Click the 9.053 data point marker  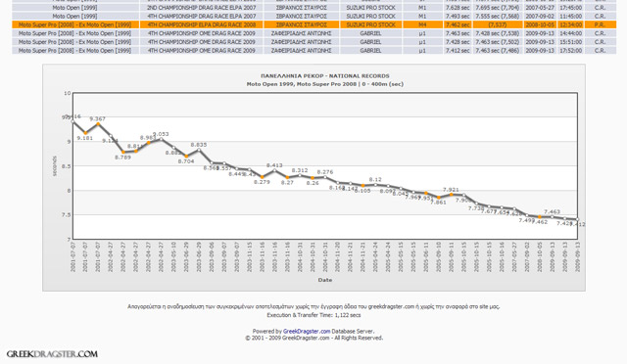pyautogui.click(x=161, y=139)
